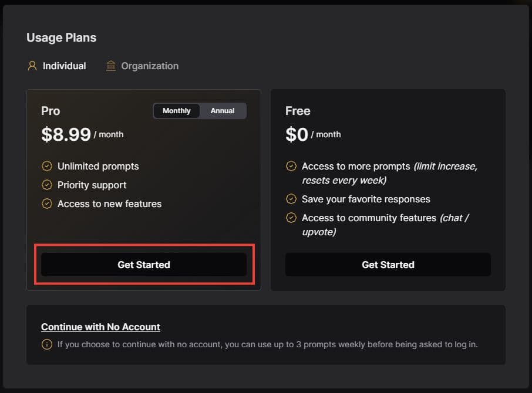532x393 pixels.
Task: Click the $8.99 Pro price
Action: tap(66, 134)
